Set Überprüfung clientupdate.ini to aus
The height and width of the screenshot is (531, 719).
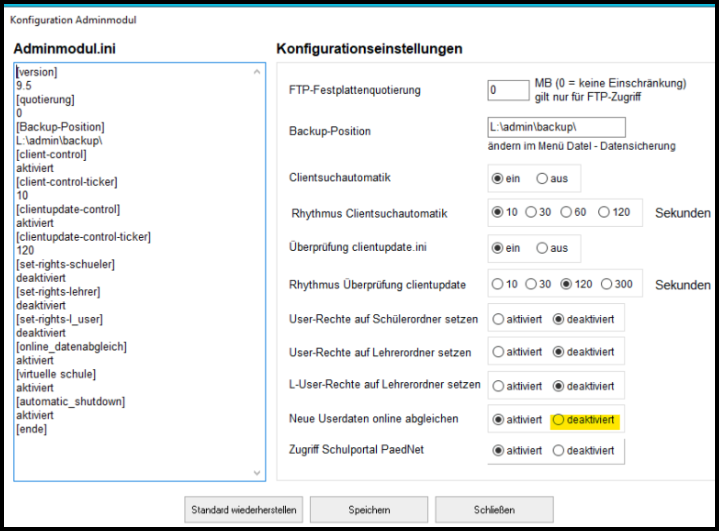click(x=542, y=248)
